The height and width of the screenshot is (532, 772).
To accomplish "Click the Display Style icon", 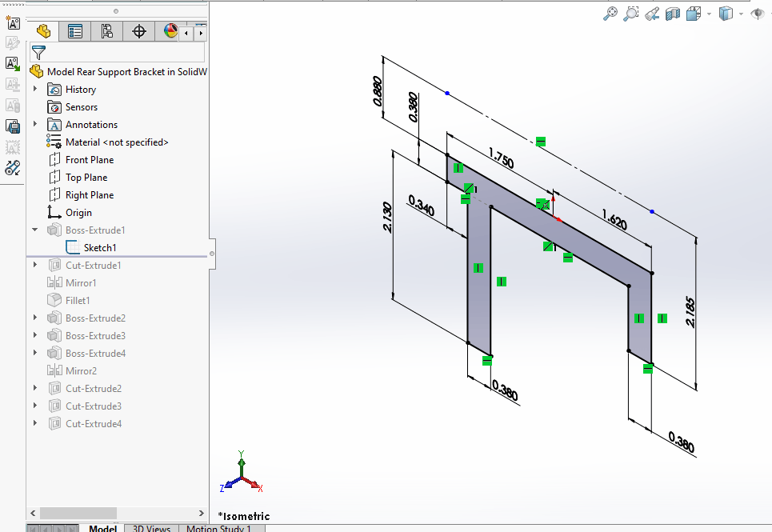I will coord(725,14).
